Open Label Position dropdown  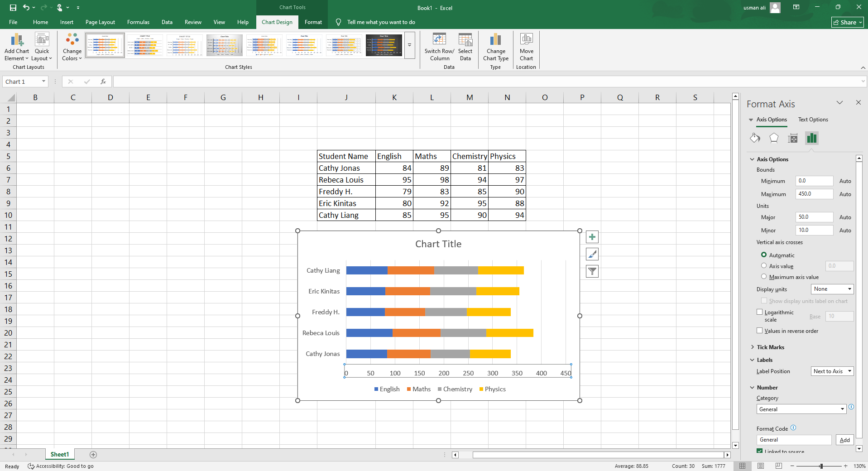coord(832,371)
